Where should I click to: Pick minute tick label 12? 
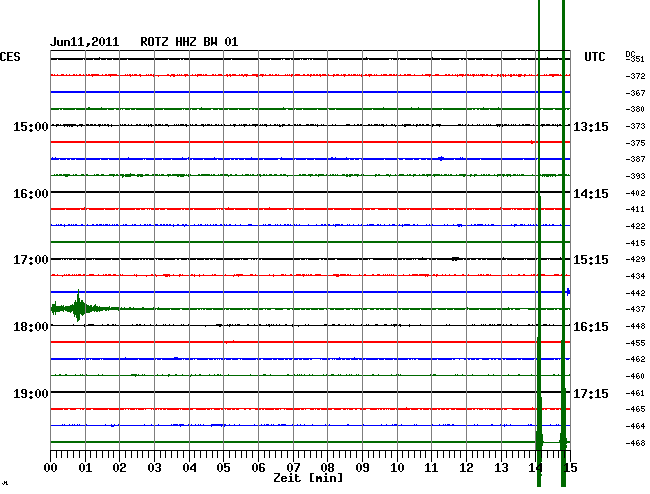(x=466, y=467)
